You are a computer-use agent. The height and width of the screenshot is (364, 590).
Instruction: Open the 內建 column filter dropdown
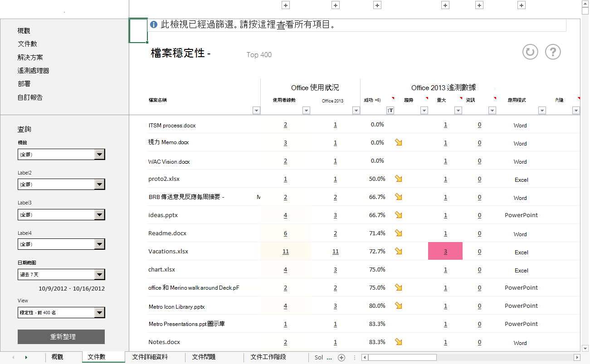click(x=576, y=110)
